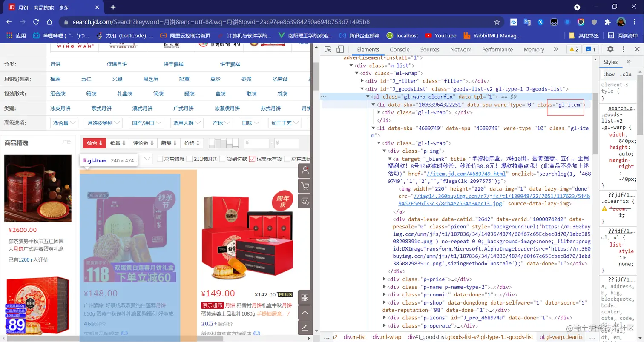The height and width of the screenshot is (342, 644).
Task: Check the 京东物流 filter checkbox
Action: point(160,159)
